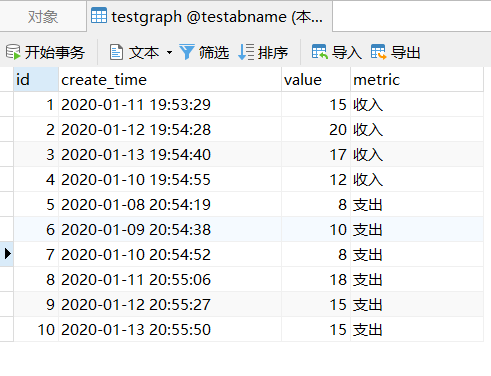Click the table icon on testgraph tab
This screenshot has height=376, width=491.
pos(99,16)
